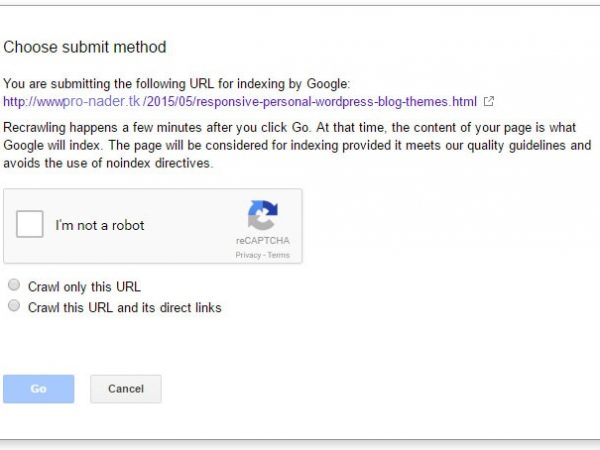Open the external link icon after the URL
Viewport: 600px width, 450px height.
[488, 102]
